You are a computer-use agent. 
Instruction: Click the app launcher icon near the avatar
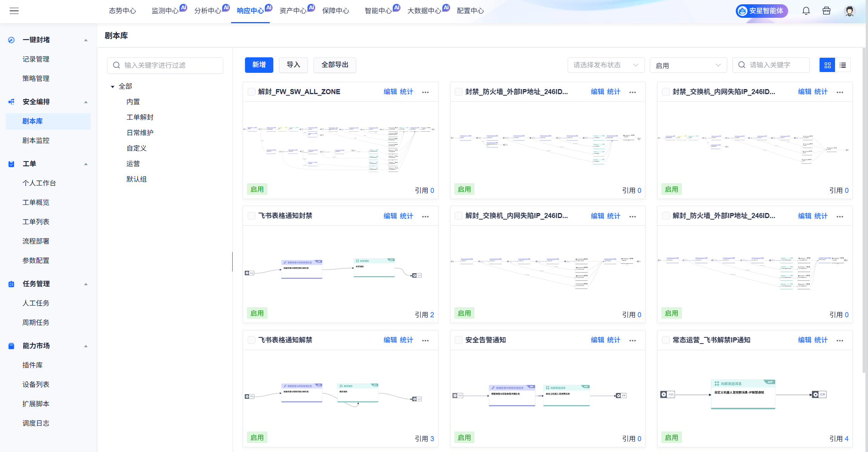(827, 11)
